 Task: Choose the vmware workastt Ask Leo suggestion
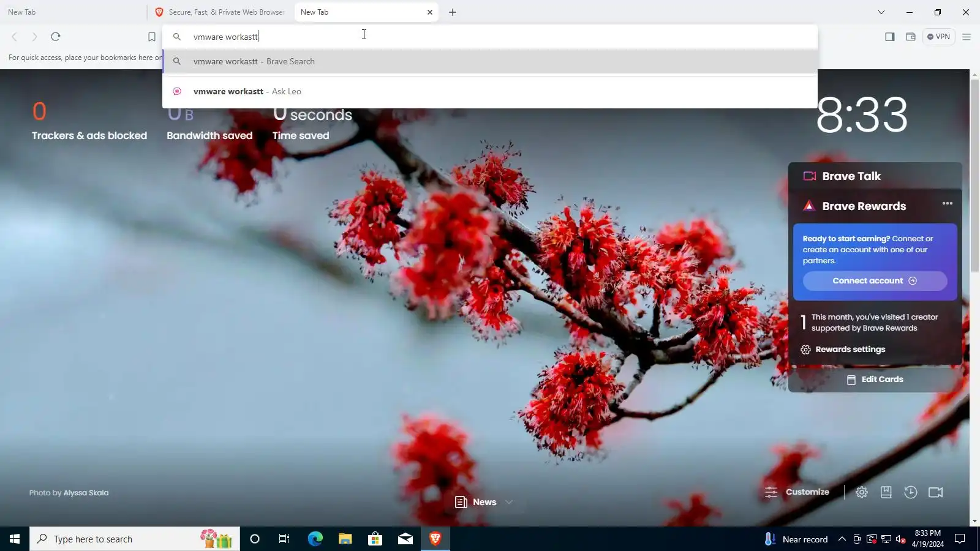tap(490, 91)
